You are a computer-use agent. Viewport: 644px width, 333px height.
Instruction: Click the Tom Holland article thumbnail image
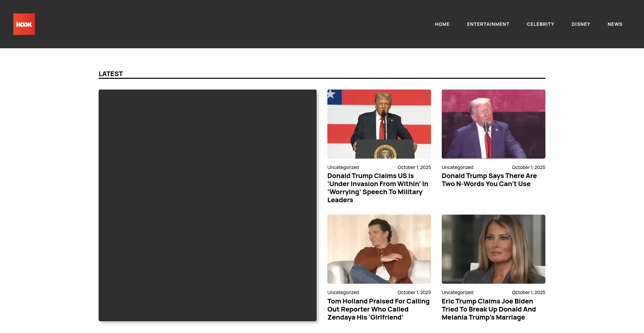pyautogui.click(x=379, y=249)
